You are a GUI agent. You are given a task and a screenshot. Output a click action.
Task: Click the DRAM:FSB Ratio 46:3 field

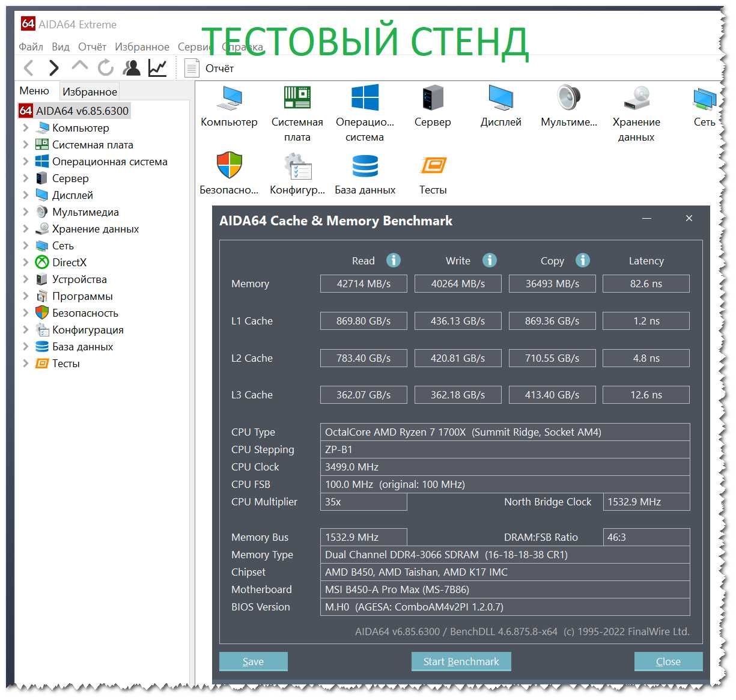point(646,537)
